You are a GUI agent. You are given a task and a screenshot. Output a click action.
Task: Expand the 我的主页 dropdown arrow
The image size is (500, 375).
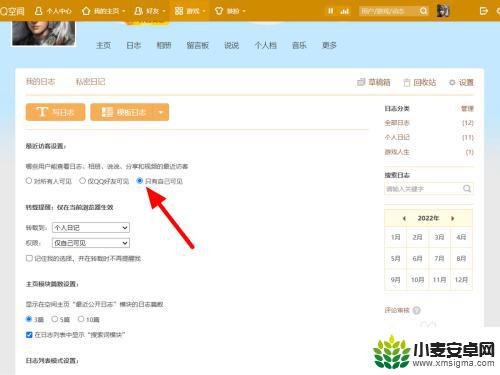point(124,11)
